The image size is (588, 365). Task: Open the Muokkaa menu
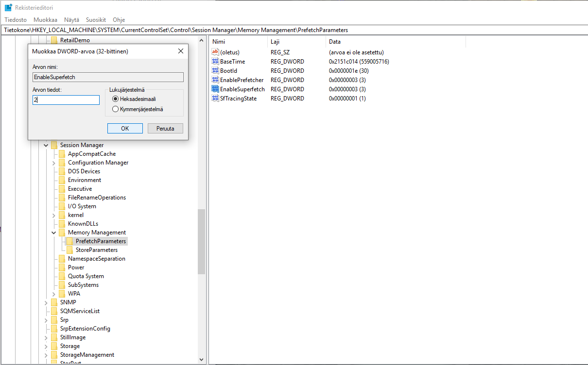point(45,20)
